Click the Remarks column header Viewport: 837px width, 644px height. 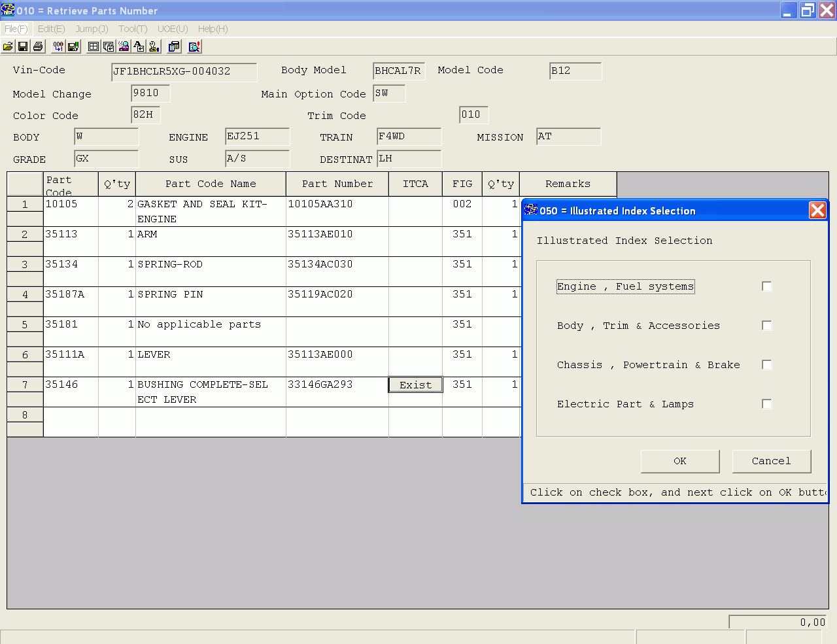tap(568, 184)
